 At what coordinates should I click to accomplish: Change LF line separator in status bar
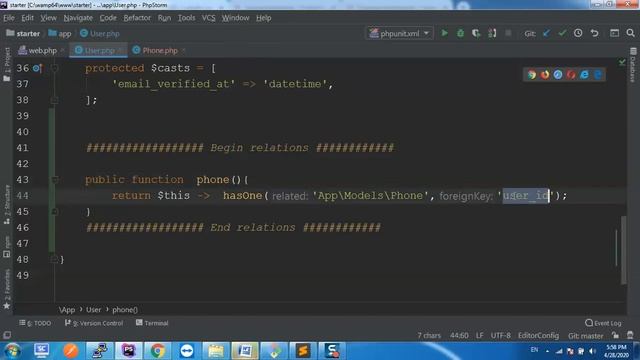(x=480, y=336)
